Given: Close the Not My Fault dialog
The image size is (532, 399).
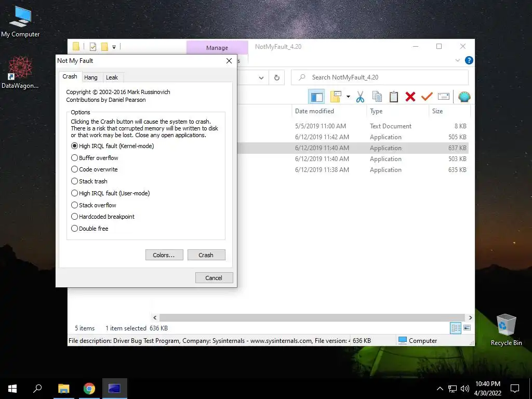Looking at the screenshot, I should click(229, 61).
